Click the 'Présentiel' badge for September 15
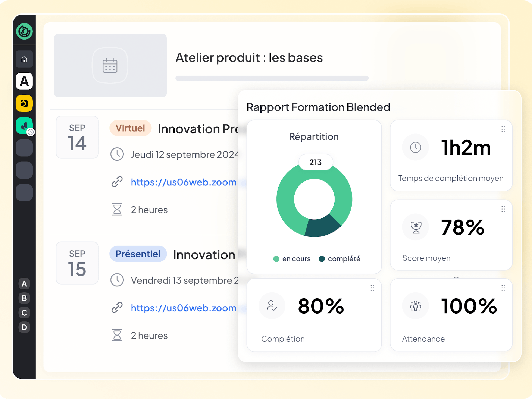 [x=138, y=254]
